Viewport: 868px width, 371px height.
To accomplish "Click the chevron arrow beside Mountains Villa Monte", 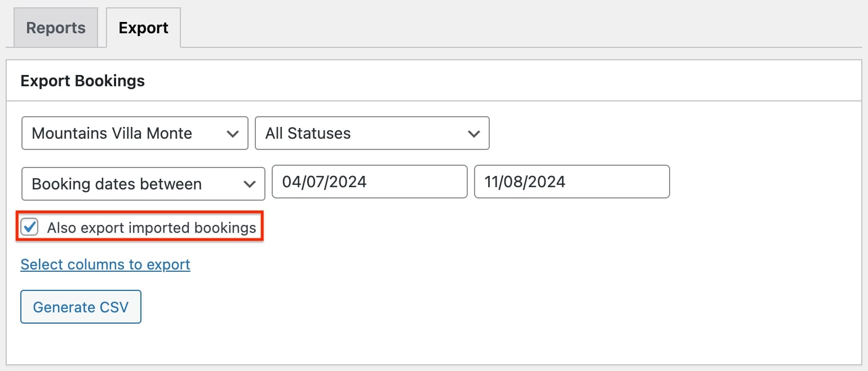I will point(232,134).
